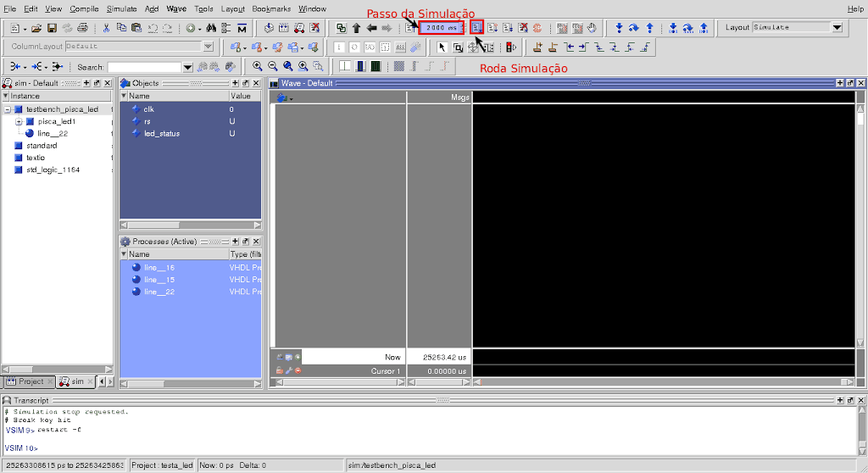The height and width of the screenshot is (473, 868).
Task: Click Zoom In on Active Cursor icon
Action: coord(303,66)
